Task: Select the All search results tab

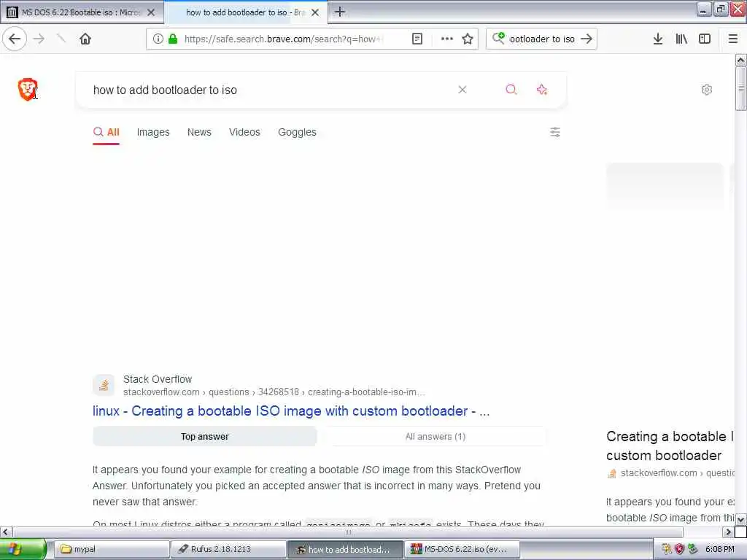Action: tap(107, 133)
